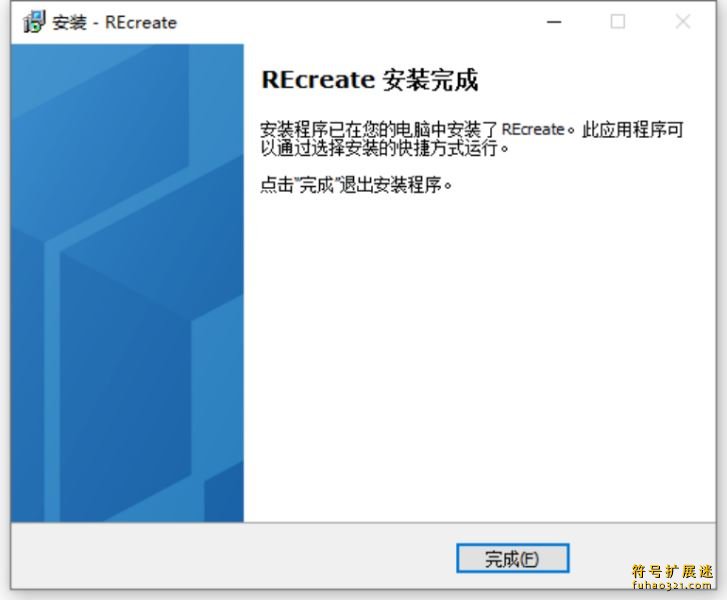Click the heading 'REcreate 安装完成'
The image size is (727, 600).
coord(370,80)
